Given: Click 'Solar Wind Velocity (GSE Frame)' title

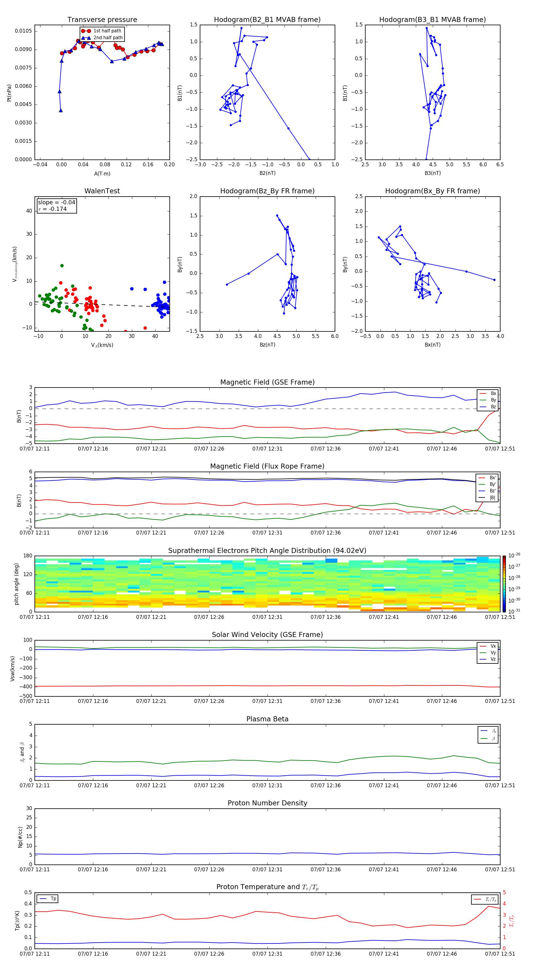Looking at the screenshot, I should tap(267, 635).
